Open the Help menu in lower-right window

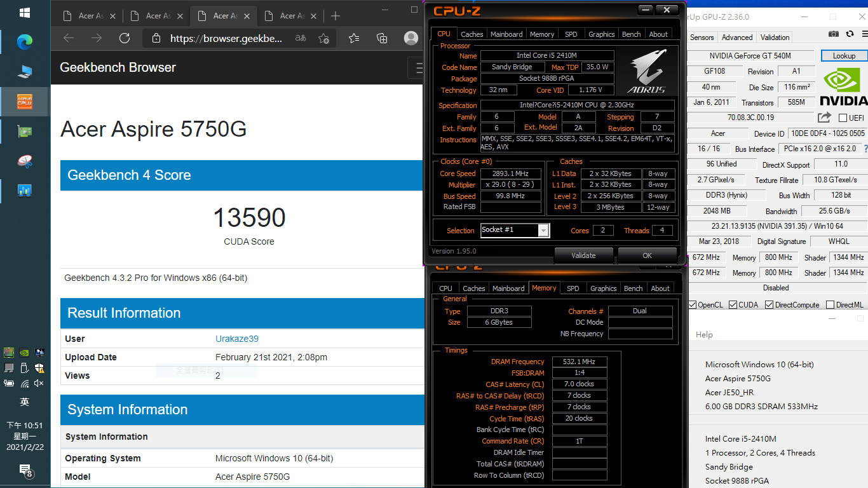pos(704,335)
